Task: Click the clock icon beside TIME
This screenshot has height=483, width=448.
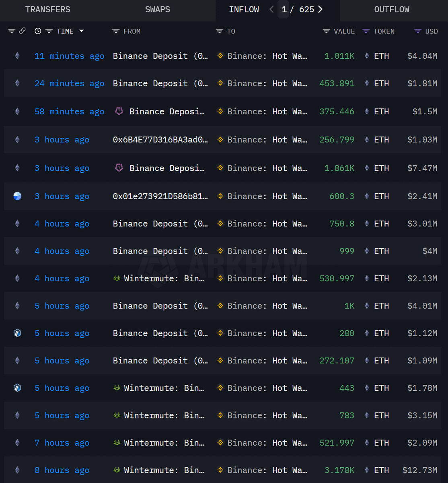Action: (x=38, y=31)
